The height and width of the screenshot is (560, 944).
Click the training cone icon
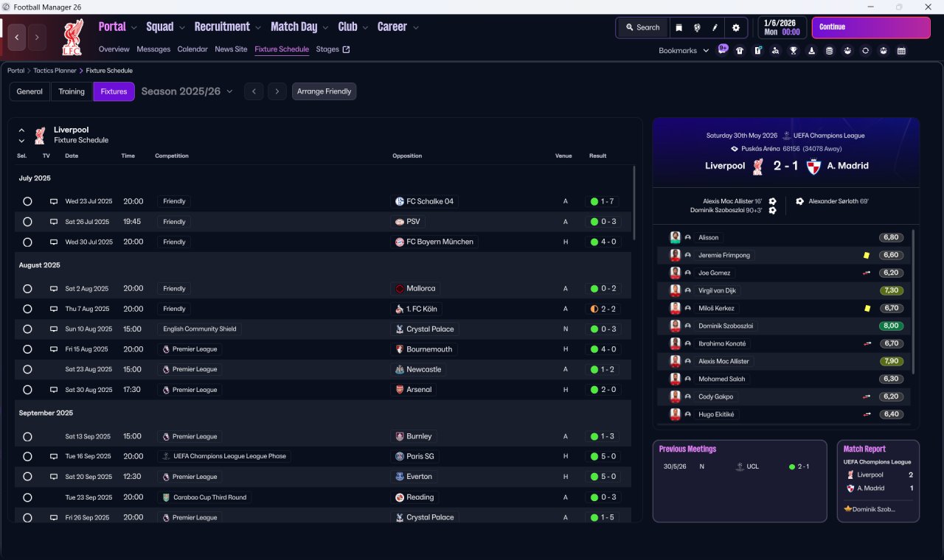point(812,51)
